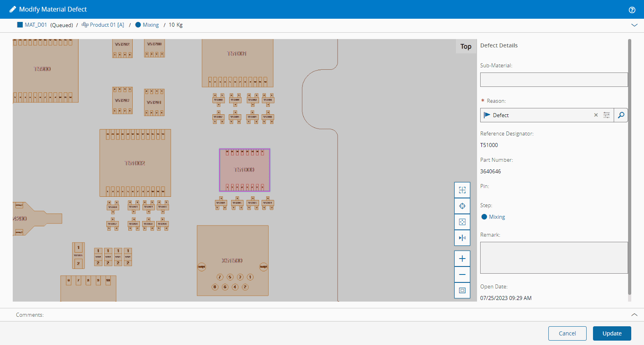Open Product 01 [A] breadcrumb link
644x345 pixels.
point(106,25)
